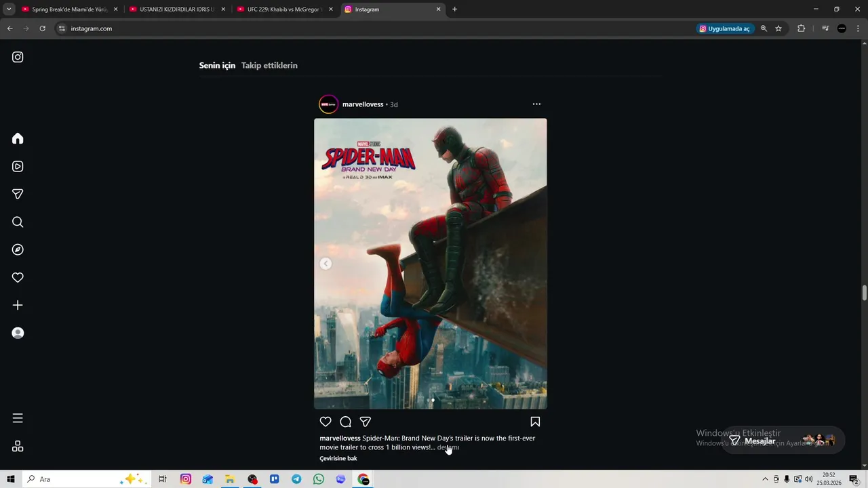View site information icon
The width and height of the screenshot is (868, 488).
tap(62, 28)
